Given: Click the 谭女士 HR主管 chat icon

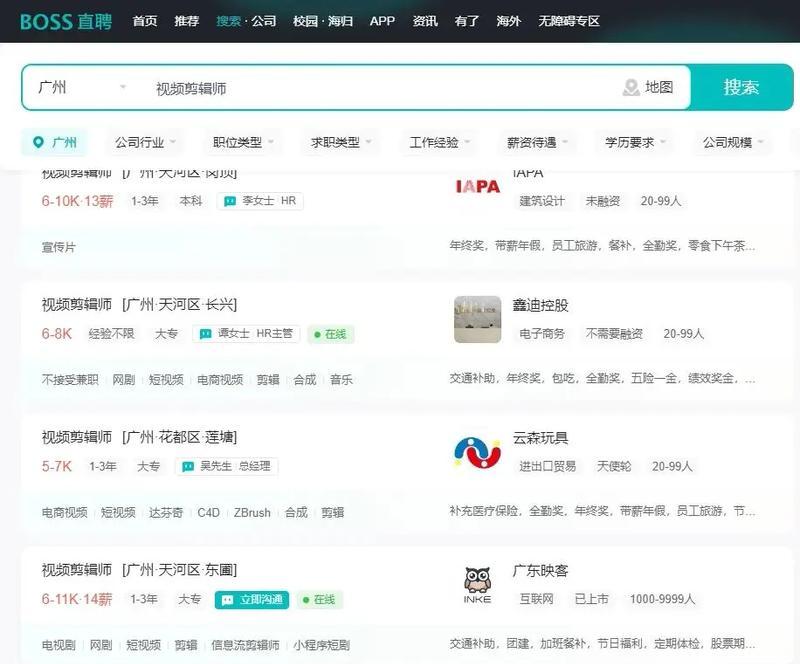Looking at the screenshot, I should (x=206, y=334).
